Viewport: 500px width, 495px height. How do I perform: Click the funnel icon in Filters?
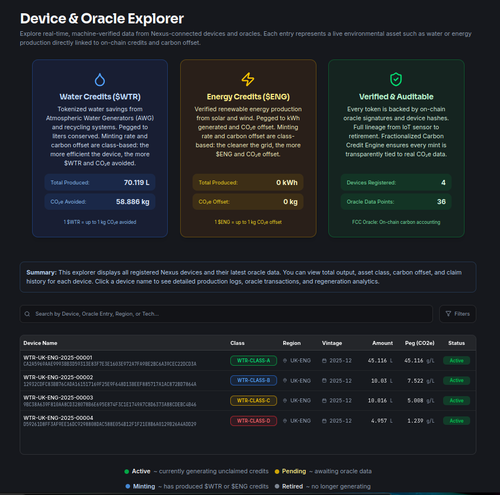[448, 314]
